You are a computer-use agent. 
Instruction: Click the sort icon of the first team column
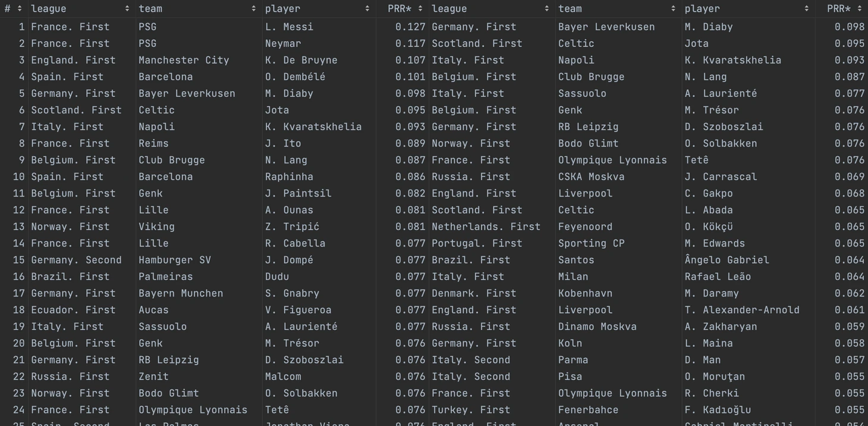(253, 9)
